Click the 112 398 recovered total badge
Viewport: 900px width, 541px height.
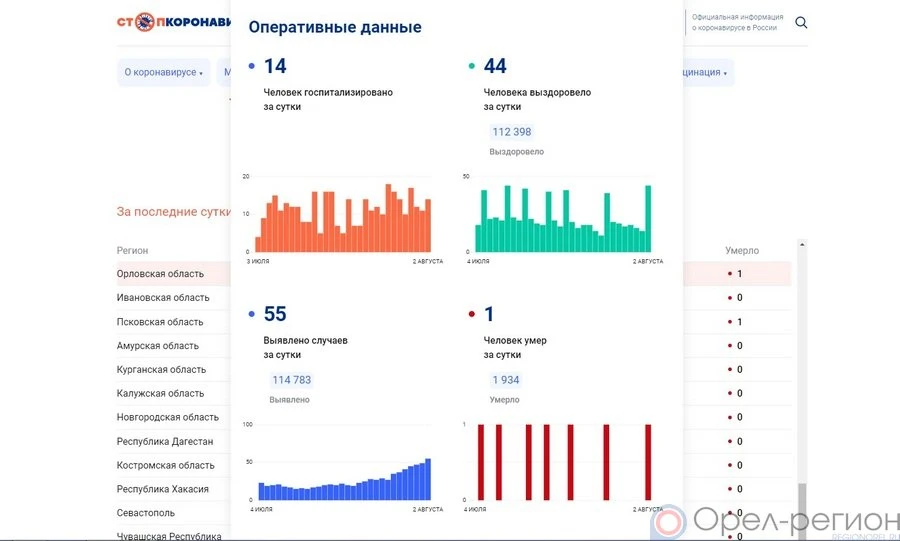click(x=512, y=132)
